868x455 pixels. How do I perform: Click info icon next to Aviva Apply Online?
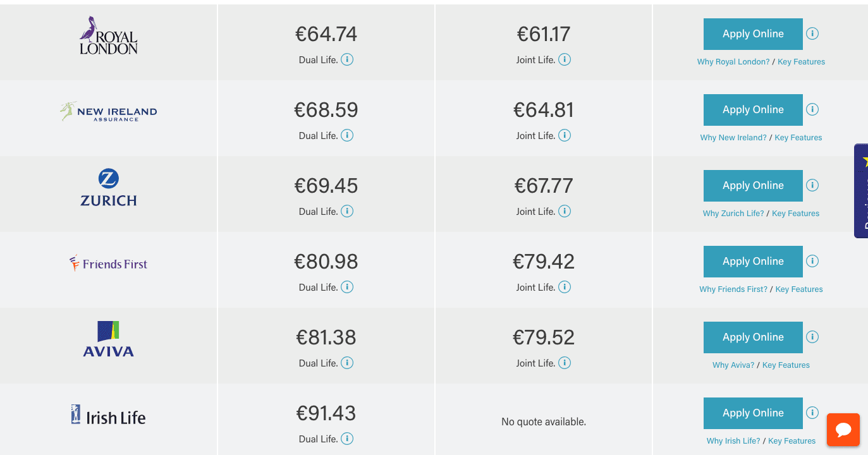click(812, 337)
